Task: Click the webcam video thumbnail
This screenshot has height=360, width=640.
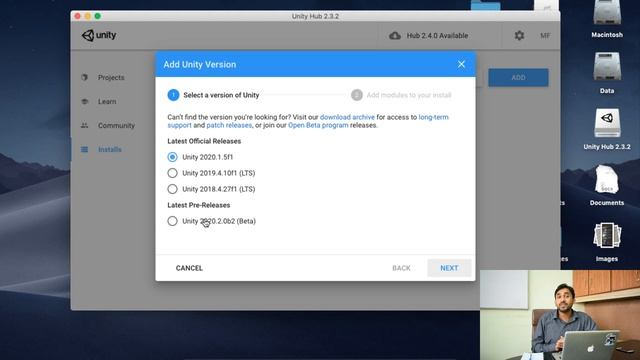Action: pos(560,315)
